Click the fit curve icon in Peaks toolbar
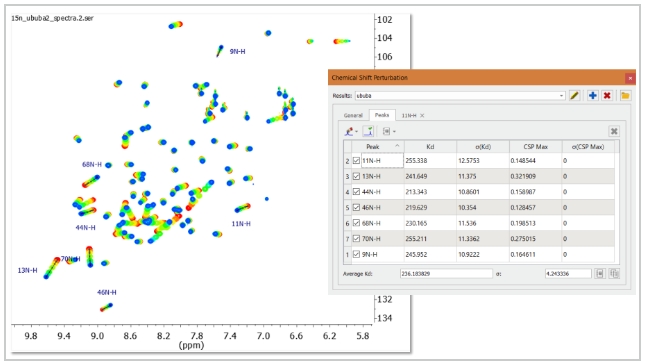The image size is (650, 364). pyautogui.click(x=368, y=131)
